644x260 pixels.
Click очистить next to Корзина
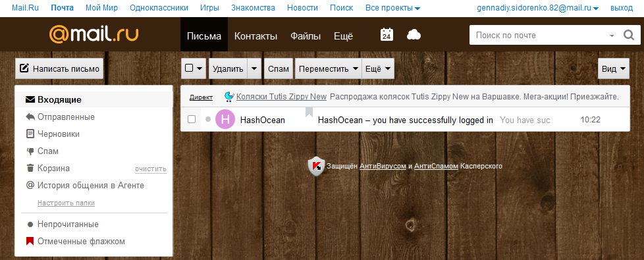click(151, 169)
